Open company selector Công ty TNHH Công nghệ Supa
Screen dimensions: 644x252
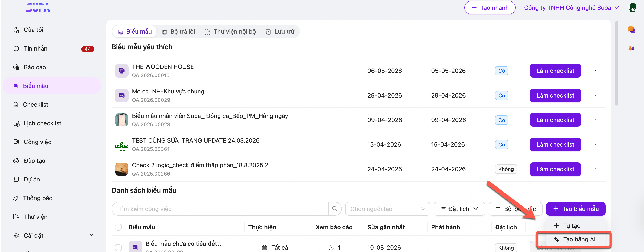(571, 8)
